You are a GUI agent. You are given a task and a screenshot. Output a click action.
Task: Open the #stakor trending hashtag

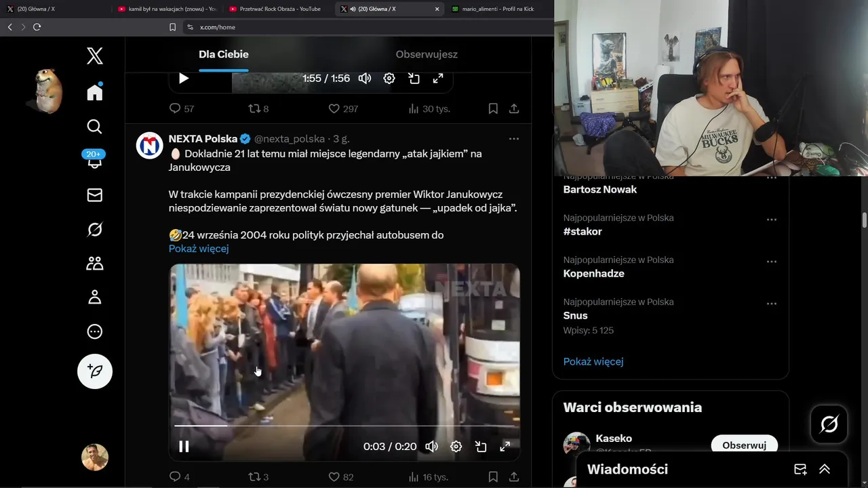click(x=583, y=232)
